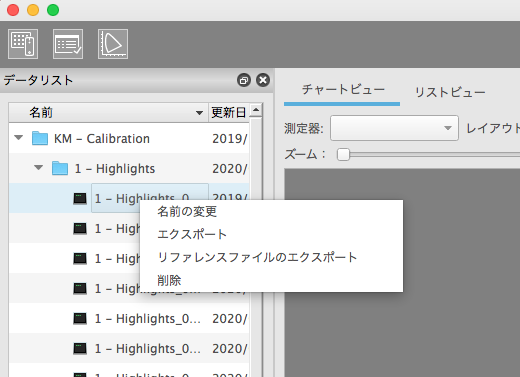Click the data file icon on the fifth Highlights row
The image size is (520, 377).
tap(80, 318)
